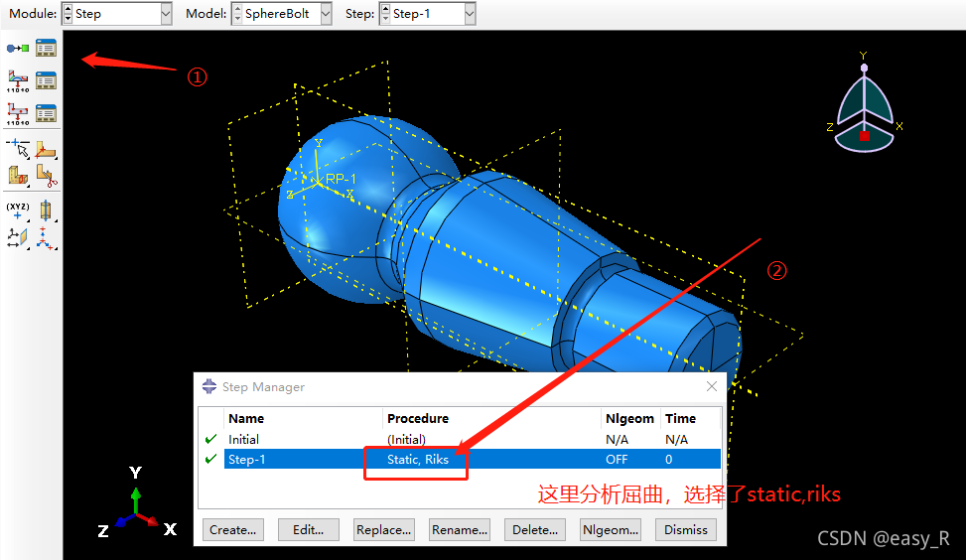Click the Static, Riks procedure cell
Screen dimensions: 966x560
pos(418,459)
